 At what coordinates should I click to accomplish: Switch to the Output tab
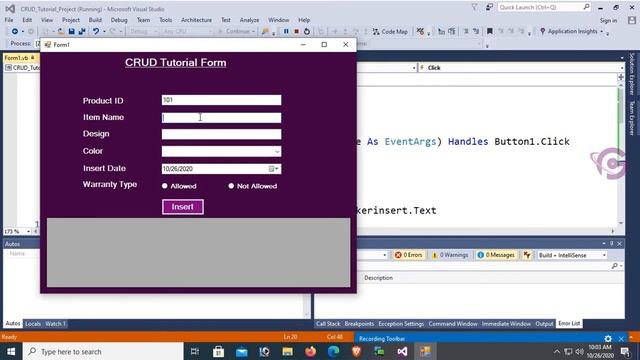(544, 324)
